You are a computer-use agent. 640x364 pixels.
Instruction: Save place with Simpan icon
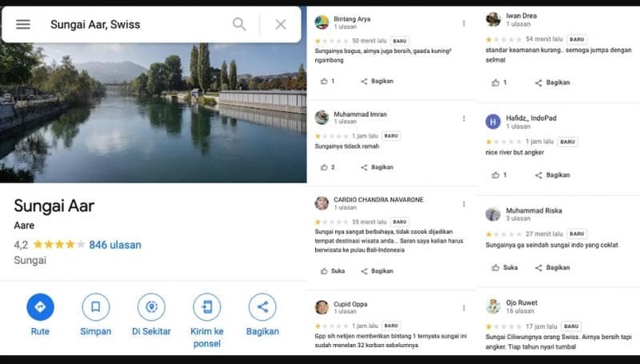95,306
